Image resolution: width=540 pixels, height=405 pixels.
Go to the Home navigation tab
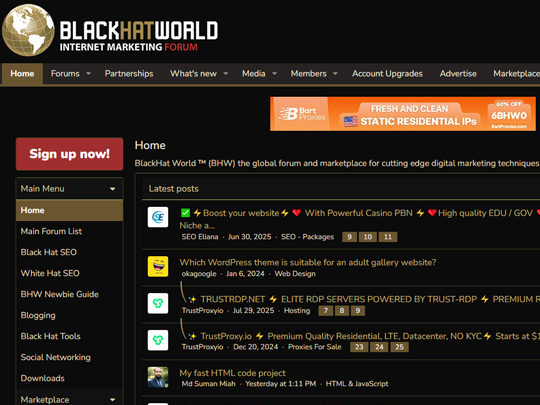click(x=22, y=73)
